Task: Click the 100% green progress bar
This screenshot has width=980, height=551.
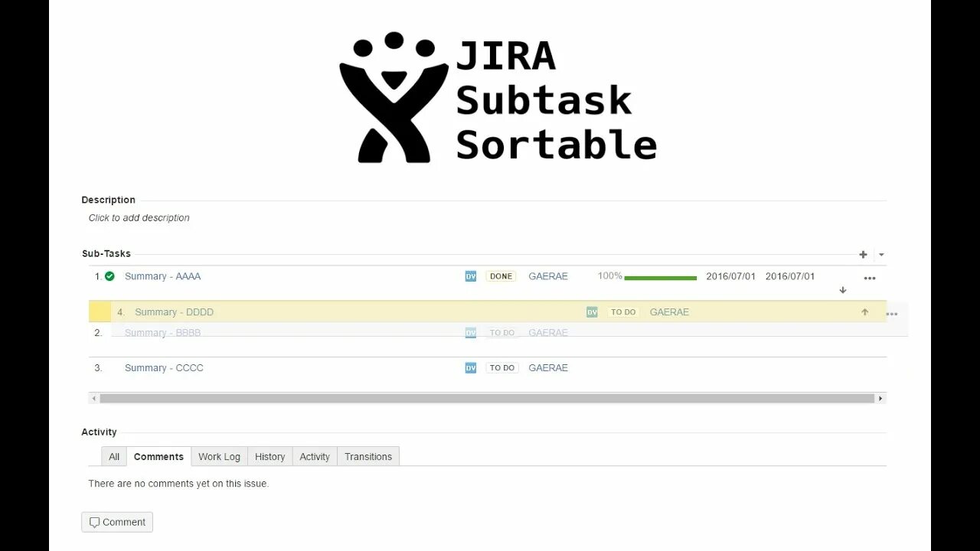Action: click(x=660, y=278)
